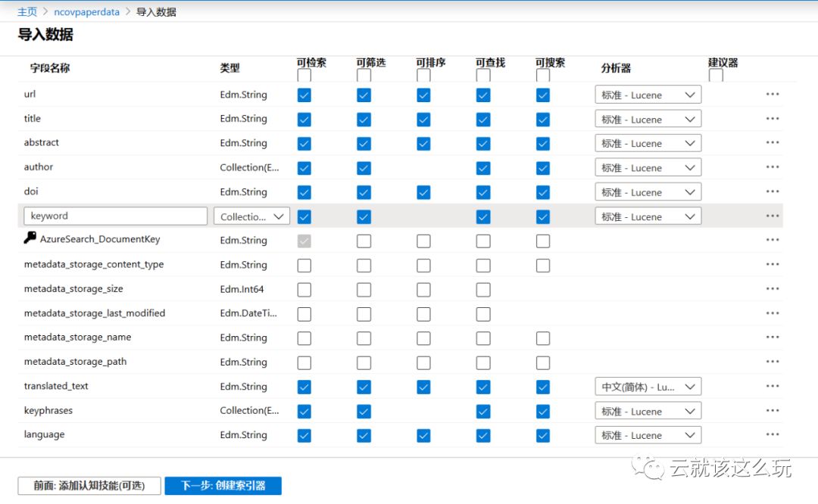Go to 主页 breadcrumb link

pos(27,12)
